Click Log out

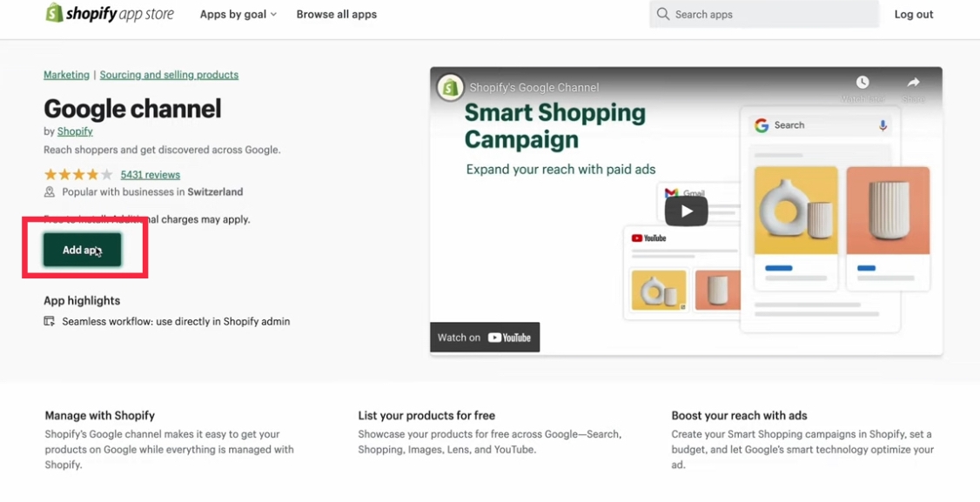913,15
